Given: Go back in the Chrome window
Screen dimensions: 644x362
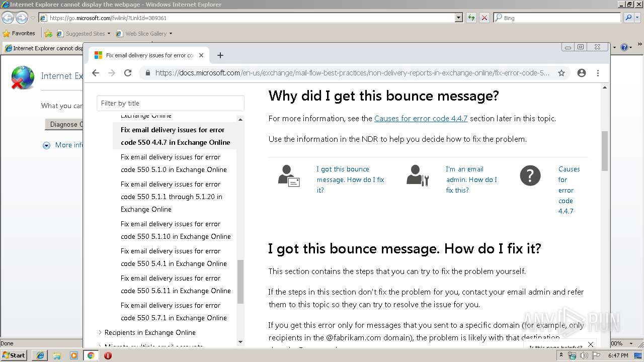Looking at the screenshot, I should (x=96, y=73).
